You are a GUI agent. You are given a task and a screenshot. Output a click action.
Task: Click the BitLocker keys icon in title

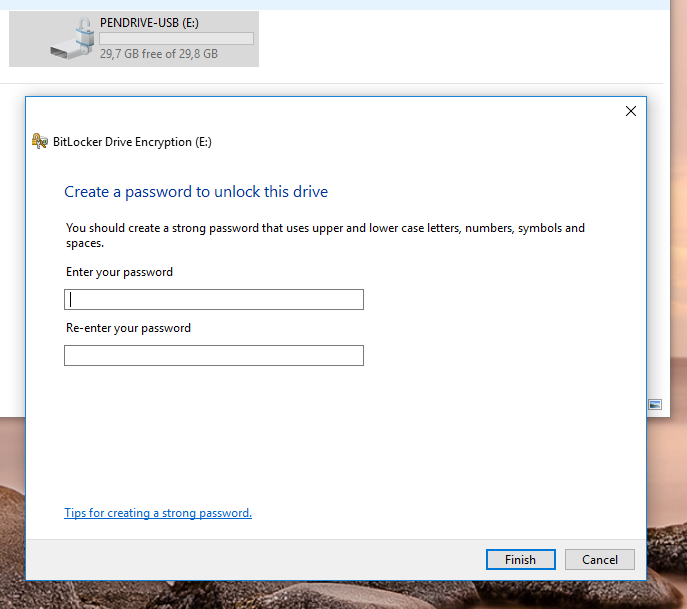tap(39, 142)
